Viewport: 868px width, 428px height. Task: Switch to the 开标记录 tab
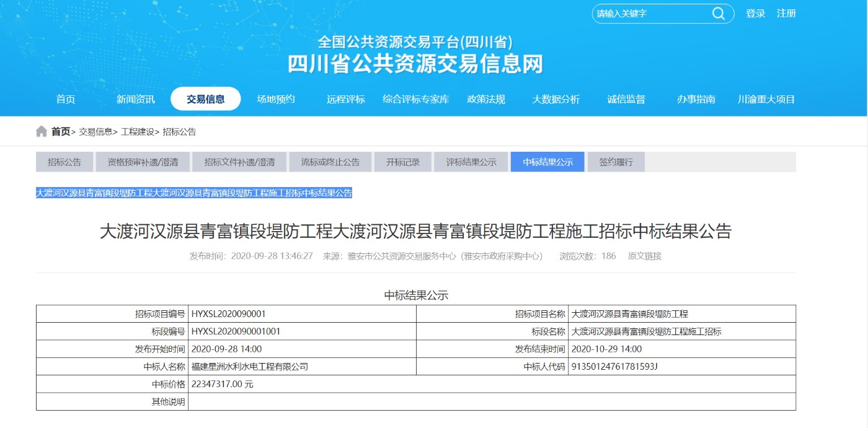[403, 162]
